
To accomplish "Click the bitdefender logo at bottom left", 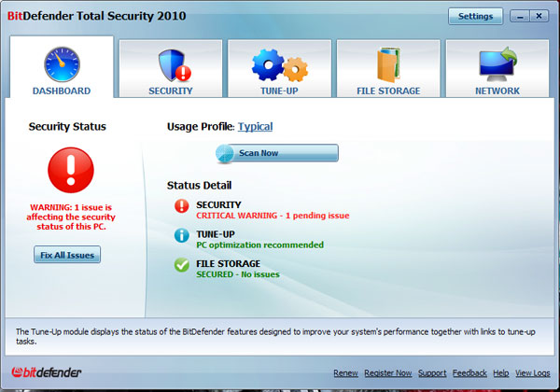I will pyautogui.click(x=47, y=372).
